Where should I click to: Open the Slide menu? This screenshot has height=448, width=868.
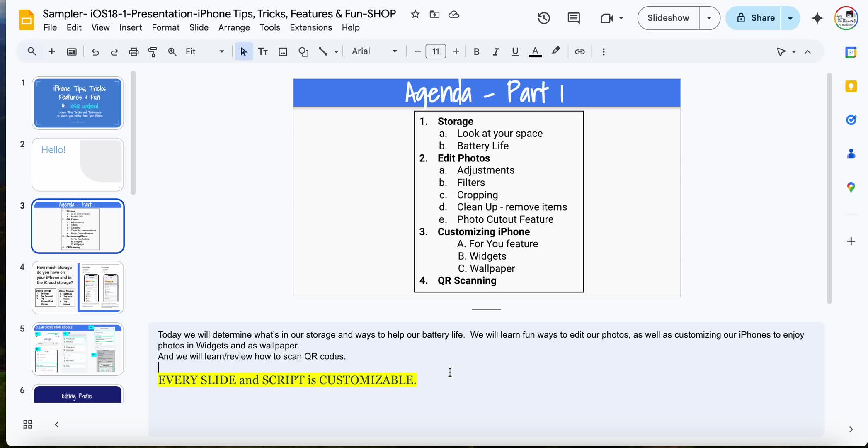pos(199,27)
